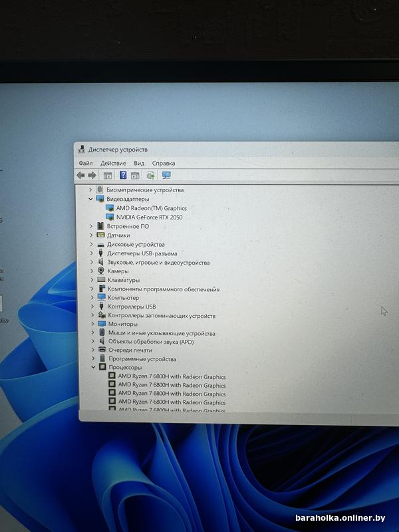Select the Биометрические устройства category icon
The image size is (399, 532).
pos(100,190)
